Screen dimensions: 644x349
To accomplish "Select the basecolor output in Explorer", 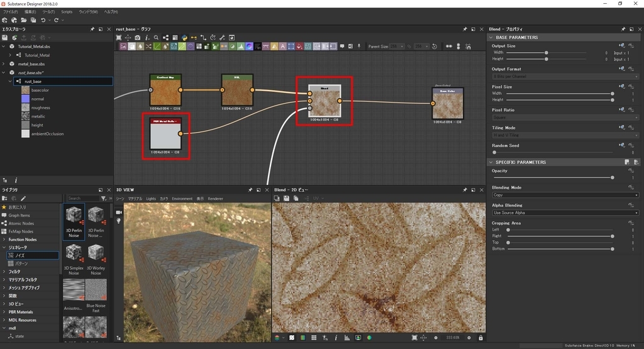I will [40, 90].
